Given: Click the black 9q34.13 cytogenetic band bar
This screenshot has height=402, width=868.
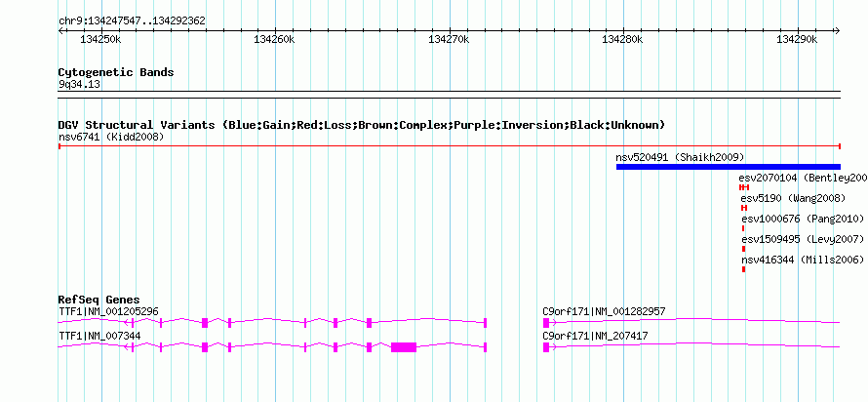Looking at the screenshot, I should (x=449, y=94).
